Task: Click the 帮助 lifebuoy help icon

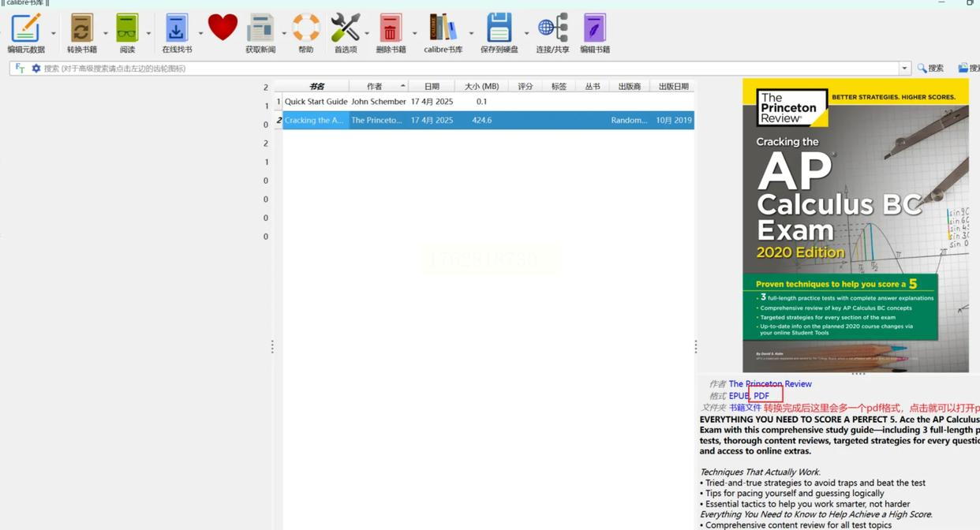Action: (x=305, y=29)
